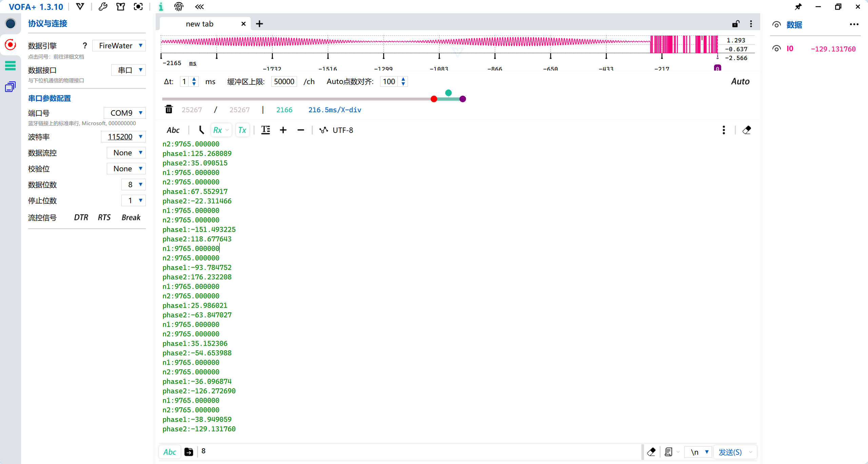Viewport: 868px width, 464px height.
Task: Open the 115200 baud rate dropdown
Action: coord(123,137)
